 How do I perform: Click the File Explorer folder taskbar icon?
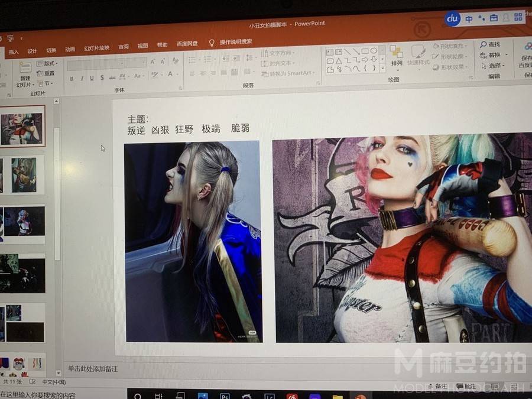tap(338, 397)
